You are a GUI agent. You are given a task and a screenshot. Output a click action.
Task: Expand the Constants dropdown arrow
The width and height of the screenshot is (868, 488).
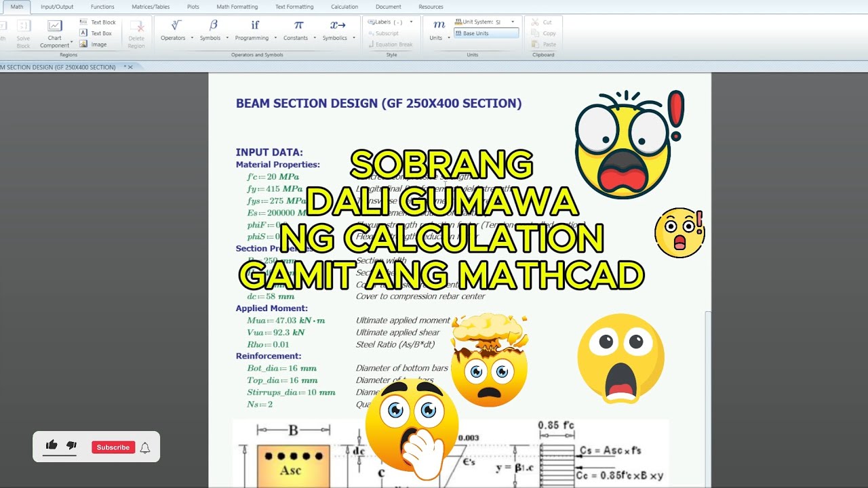pyautogui.click(x=315, y=38)
